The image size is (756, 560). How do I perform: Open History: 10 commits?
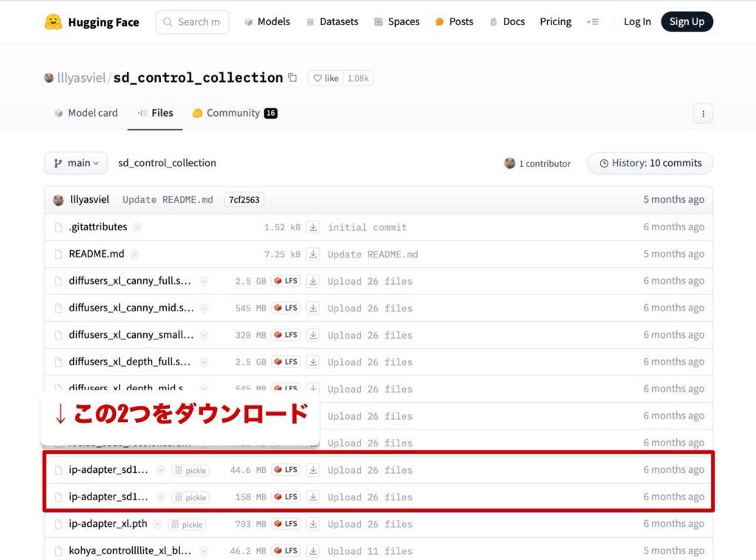pyautogui.click(x=650, y=163)
